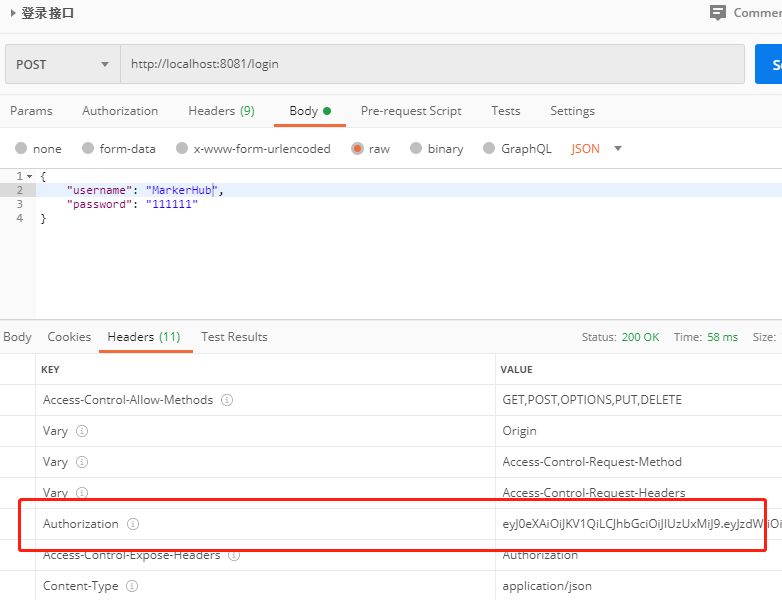Screen dimensions: 782x600
Task: Select the raw body type
Action: tap(357, 148)
